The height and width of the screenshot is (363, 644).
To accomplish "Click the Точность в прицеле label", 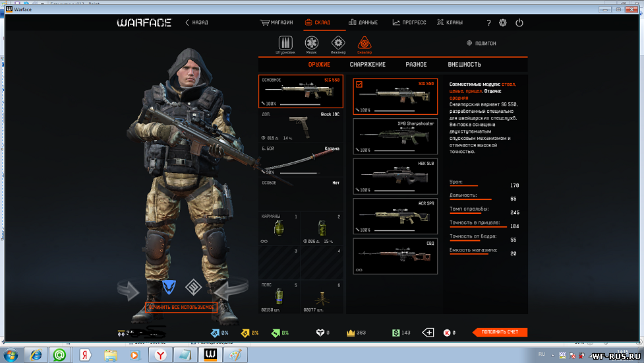I will (475, 222).
